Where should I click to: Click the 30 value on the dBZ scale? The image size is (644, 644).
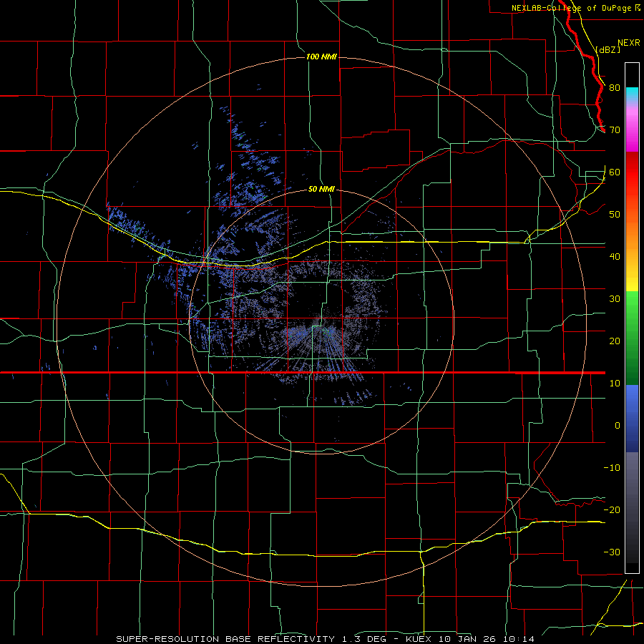615,299
